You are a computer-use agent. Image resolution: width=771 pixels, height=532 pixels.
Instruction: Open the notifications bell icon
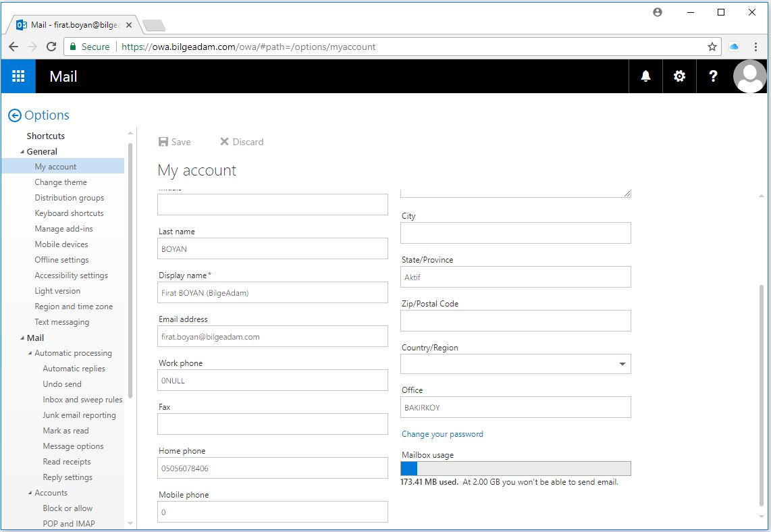click(645, 76)
